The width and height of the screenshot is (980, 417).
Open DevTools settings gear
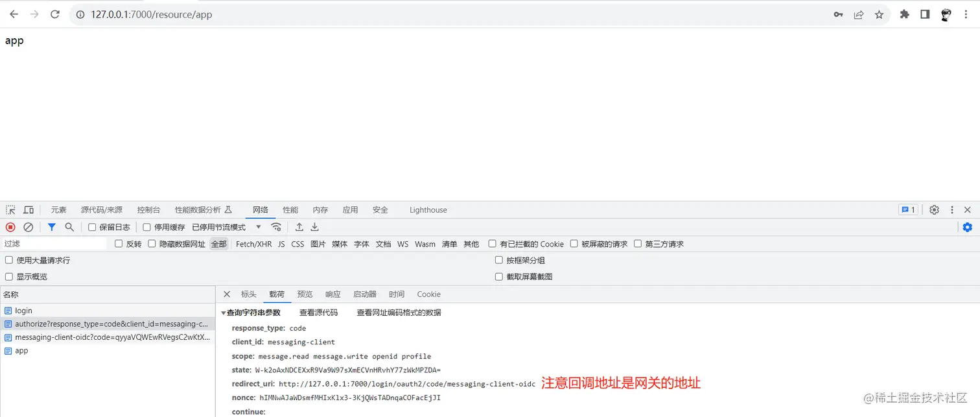coord(934,209)
